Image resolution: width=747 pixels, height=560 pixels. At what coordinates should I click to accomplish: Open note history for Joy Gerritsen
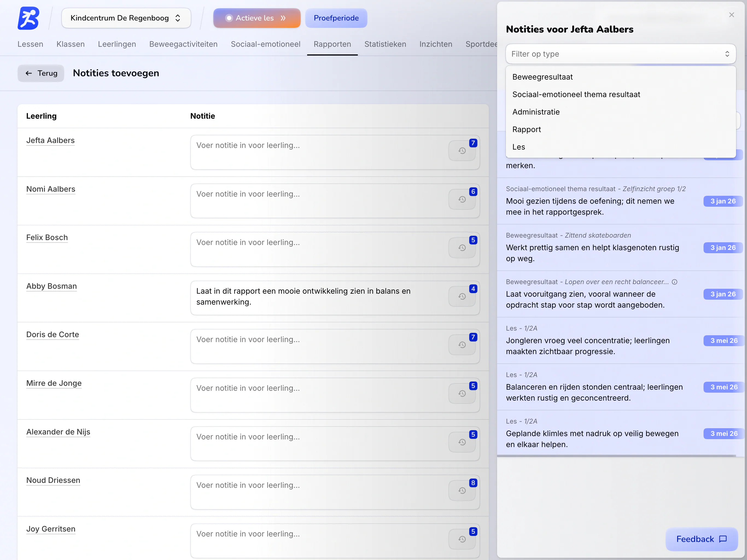pyautogui.click(x=462, y=539)
